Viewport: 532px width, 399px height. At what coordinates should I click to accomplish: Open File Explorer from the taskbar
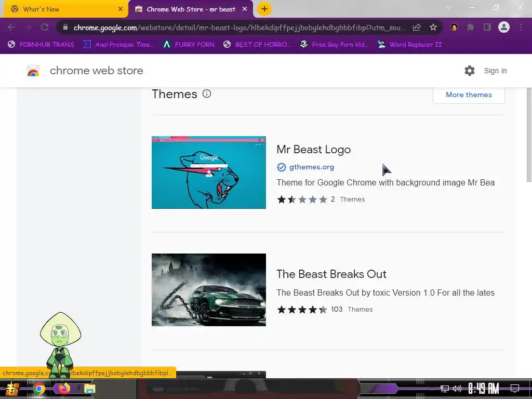[x=89, y=389]
